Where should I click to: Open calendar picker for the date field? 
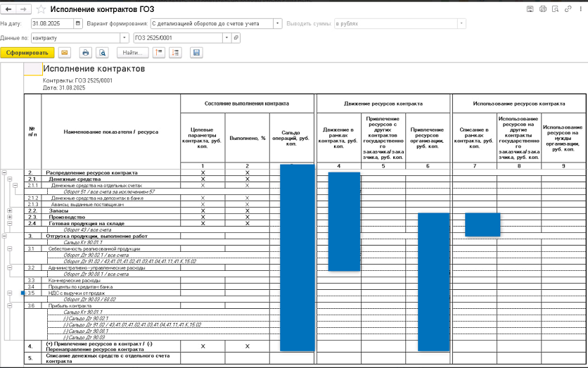(x=77, y=23)
